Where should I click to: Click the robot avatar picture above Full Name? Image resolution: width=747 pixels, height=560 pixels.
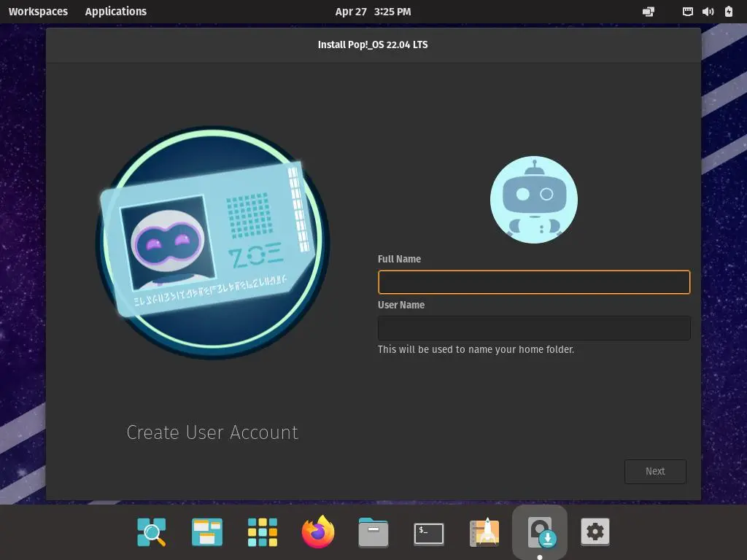coord(534,200)
